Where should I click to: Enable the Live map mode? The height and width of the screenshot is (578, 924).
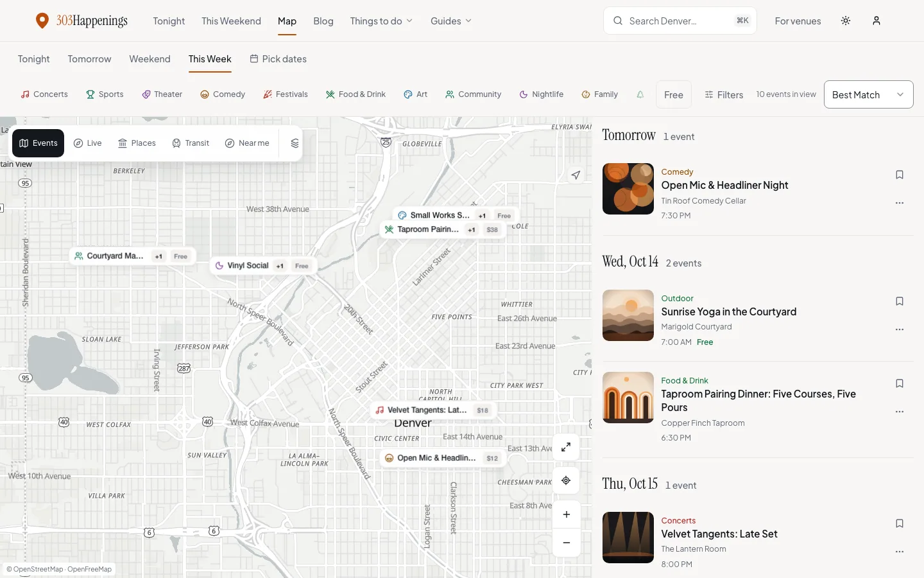88,143
